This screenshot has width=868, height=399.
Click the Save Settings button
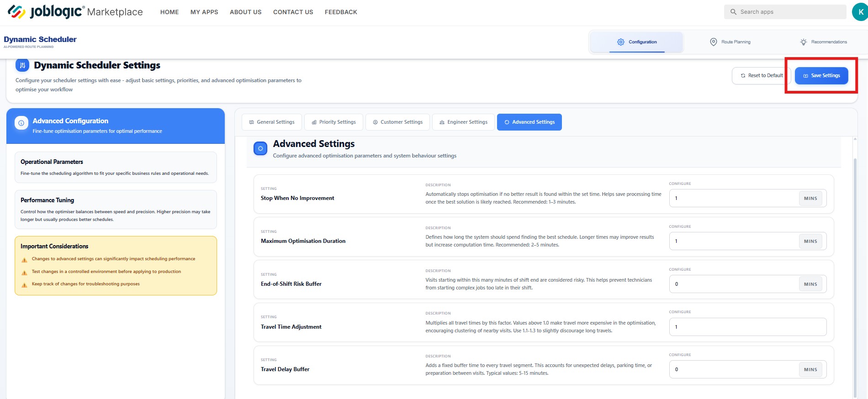[821, 76]
